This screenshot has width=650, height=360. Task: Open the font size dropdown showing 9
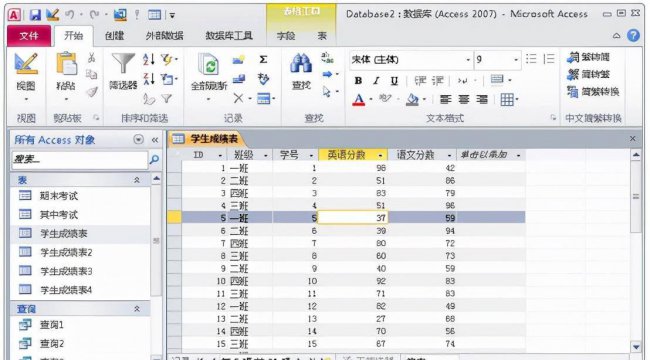516,60
